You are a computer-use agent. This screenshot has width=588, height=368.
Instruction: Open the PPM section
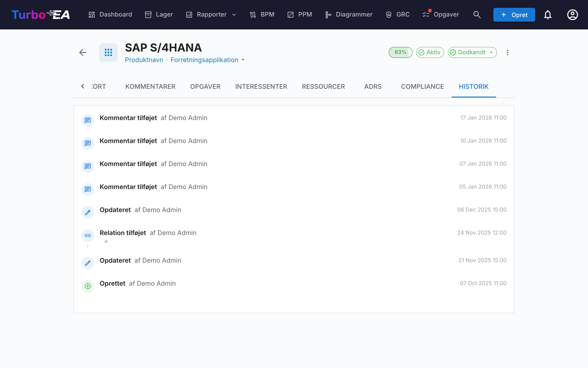(x=300, y=14)
